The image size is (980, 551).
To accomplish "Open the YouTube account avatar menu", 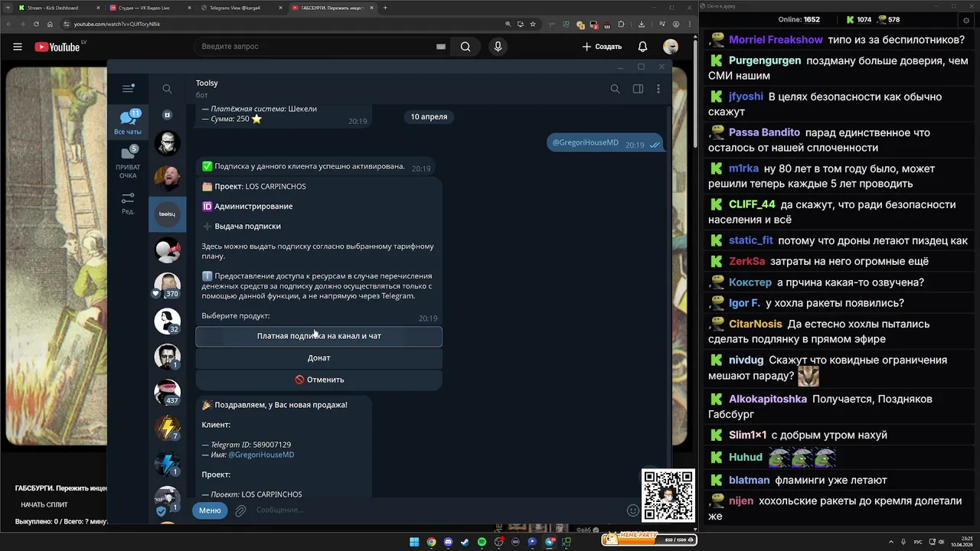I will pyautogui.click(x=671, y=47).
